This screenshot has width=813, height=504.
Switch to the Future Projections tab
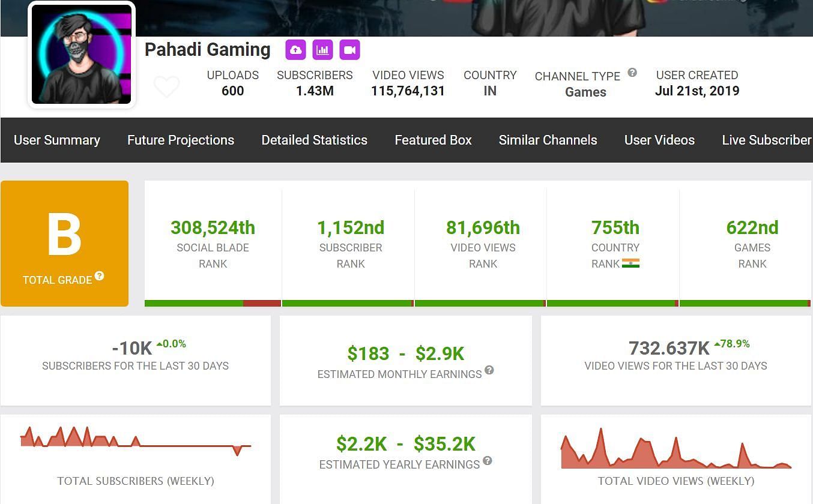point(181,140)
